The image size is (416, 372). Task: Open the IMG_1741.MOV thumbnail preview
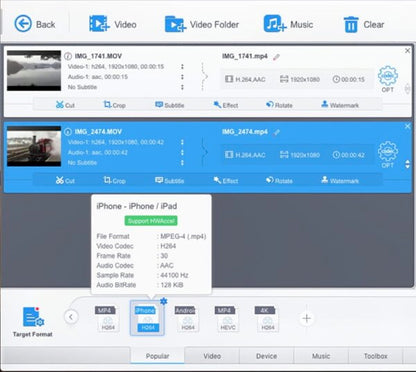click(x=34, y=70)
